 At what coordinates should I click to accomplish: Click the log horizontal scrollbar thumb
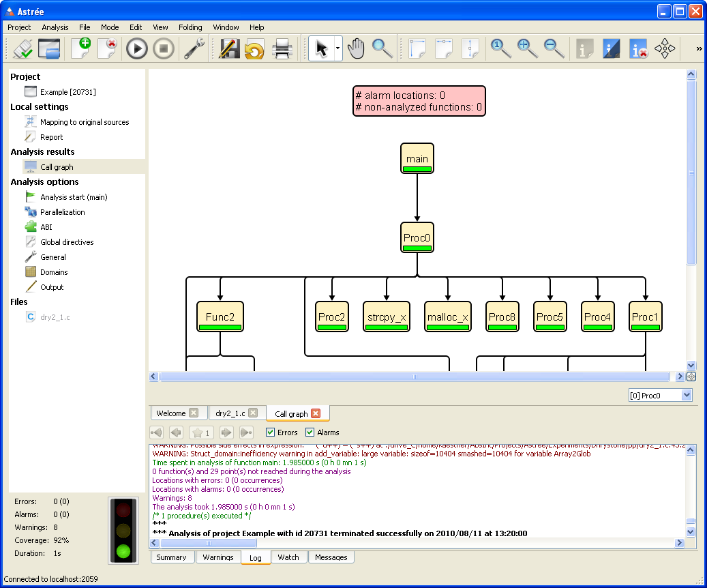point(209,543)
